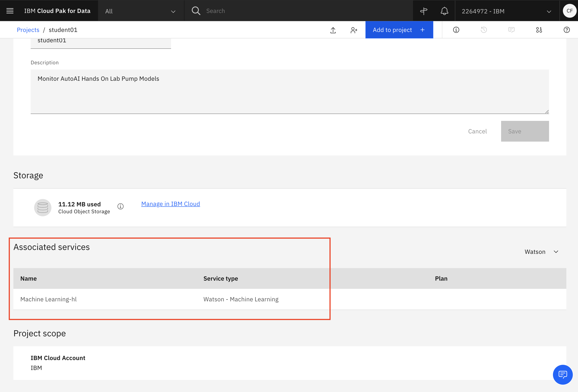Click the activity history icon
This screenshot has width=578, height=392.
point(484,29)
